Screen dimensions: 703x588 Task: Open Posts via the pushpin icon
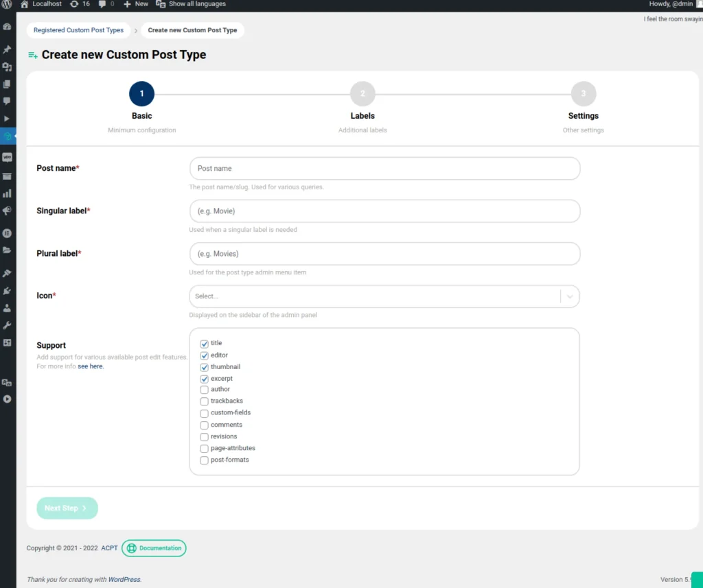(x=7, y=49)
